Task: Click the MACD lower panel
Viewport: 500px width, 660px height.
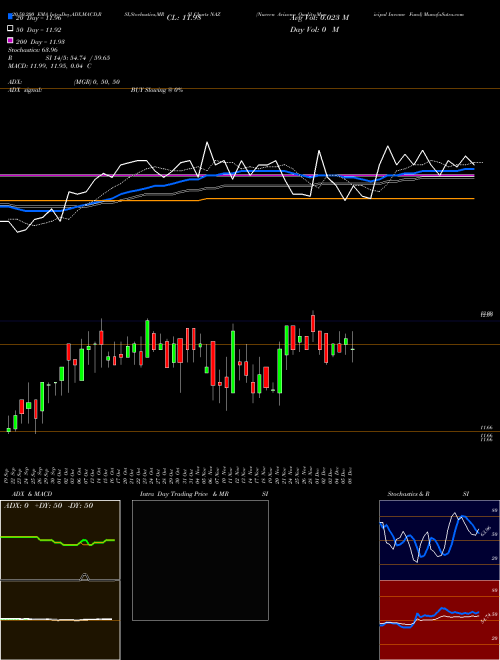Action: click(60, 620)
